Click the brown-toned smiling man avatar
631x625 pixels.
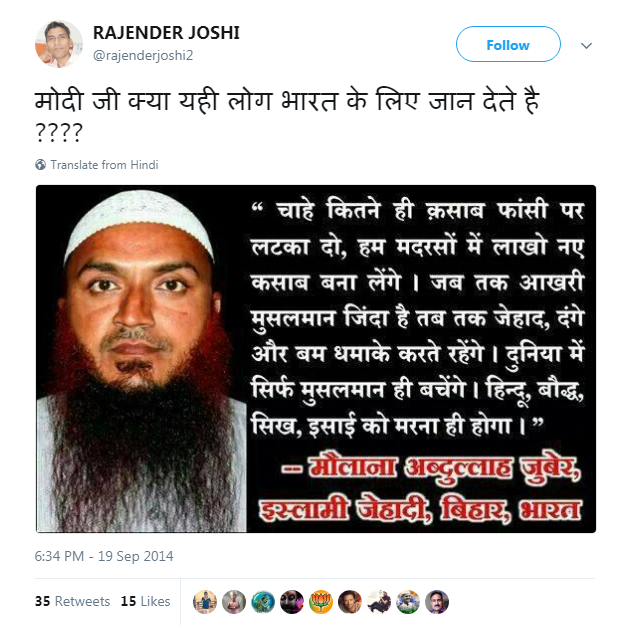pyautogui.click(x=350, y=602)
